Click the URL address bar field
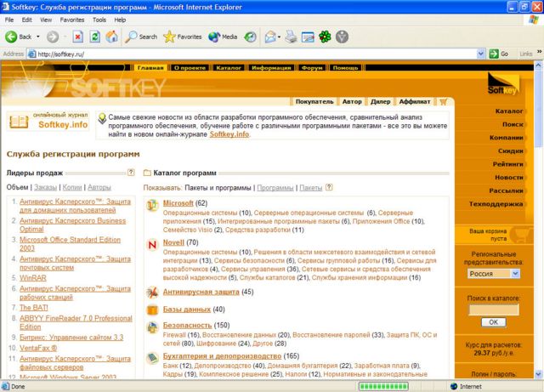This screenshot has height=392, width=544. point(257,54)
